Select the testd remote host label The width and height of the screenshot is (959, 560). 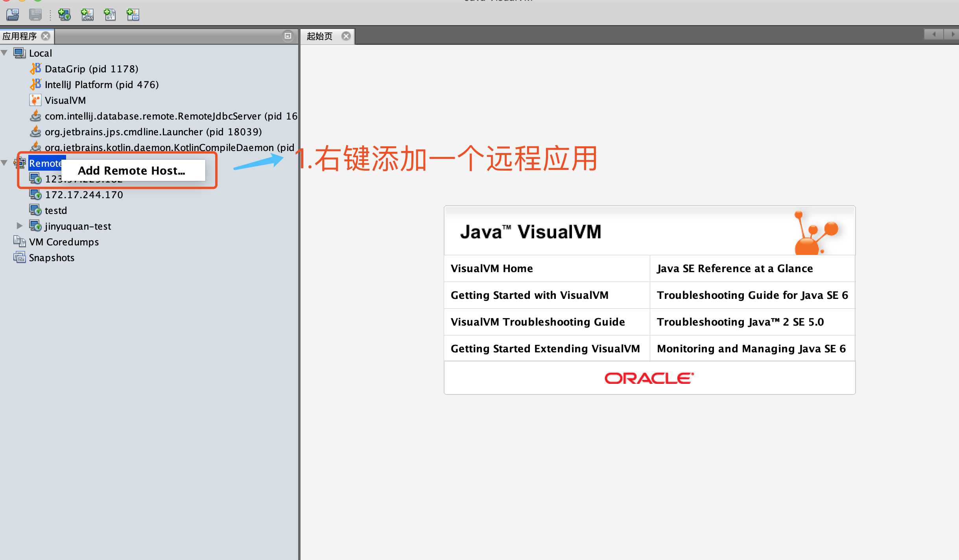coord(56,210)
